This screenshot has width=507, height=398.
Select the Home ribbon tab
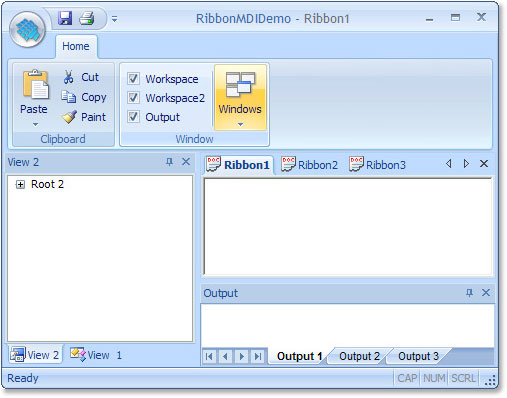point(76,46)
